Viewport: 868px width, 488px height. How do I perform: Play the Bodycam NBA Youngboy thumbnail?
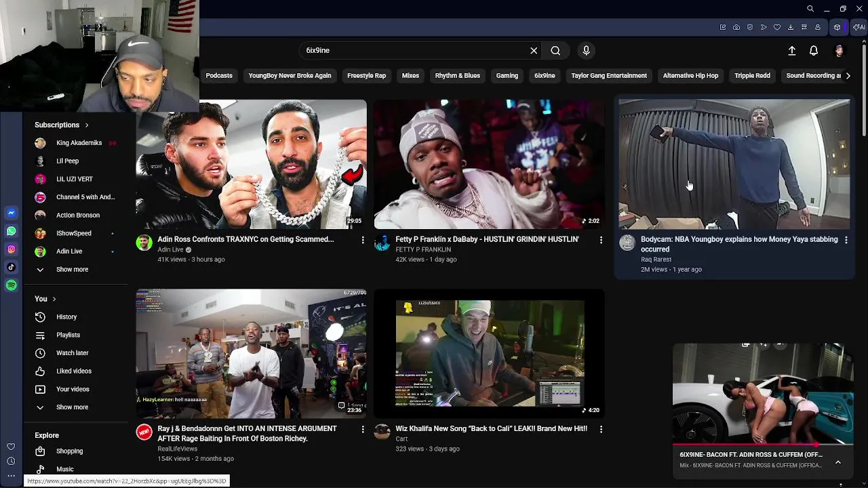pyautogui.click(x=734, y=164)
